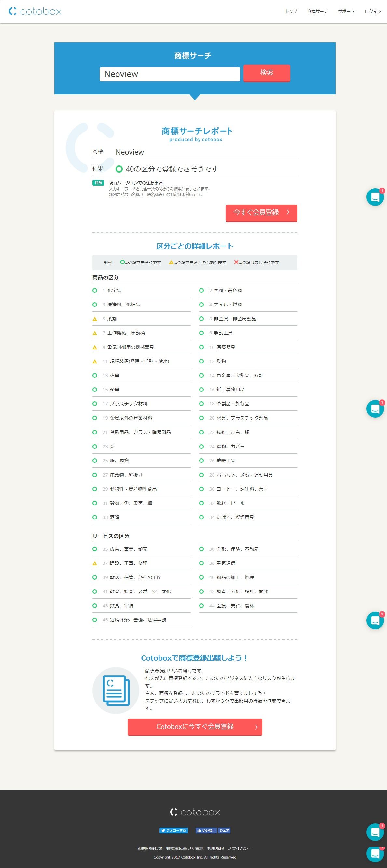Click the yellow triangle for class 37 建設、工事、修理
Viewport: 387px width, 868px height.
95,563
